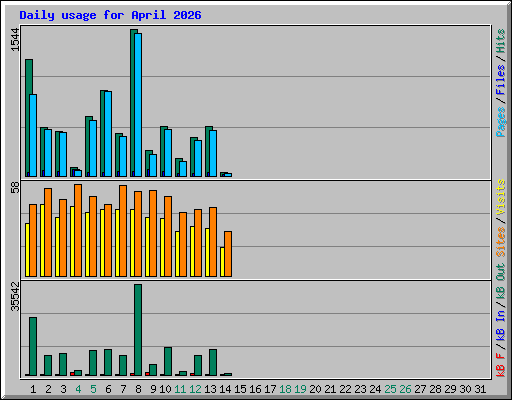512x400 pixels.
Task: Click the 'Hits' legend label
Action: click(x=500, y=41)
